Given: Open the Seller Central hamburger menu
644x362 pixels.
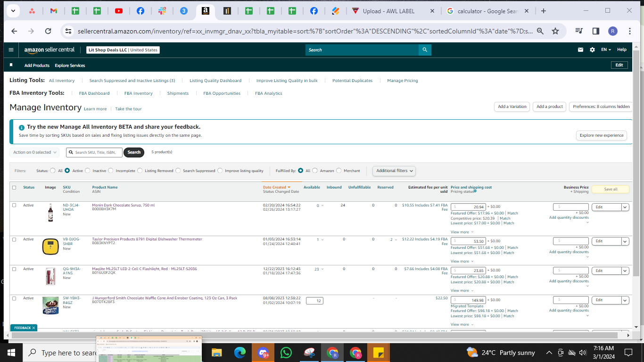Looking at the screenshot, I should click(11, 49).
